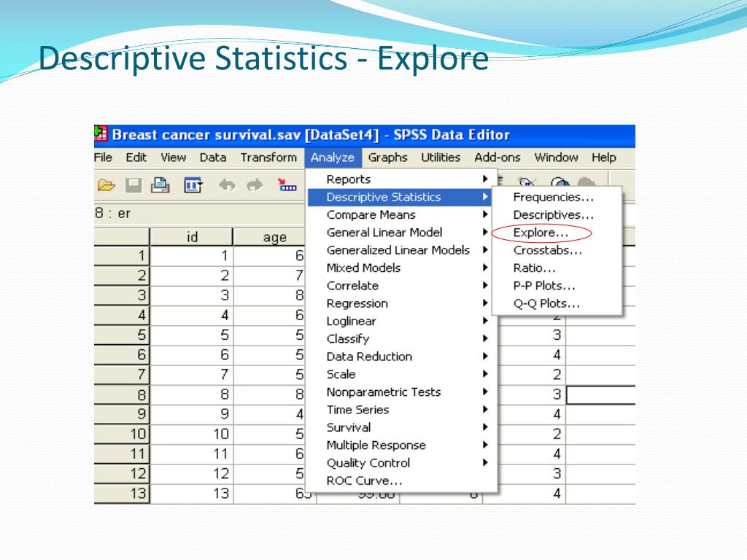
Task: Choose Explore... from the submenu
Action: tap(557, 233)
